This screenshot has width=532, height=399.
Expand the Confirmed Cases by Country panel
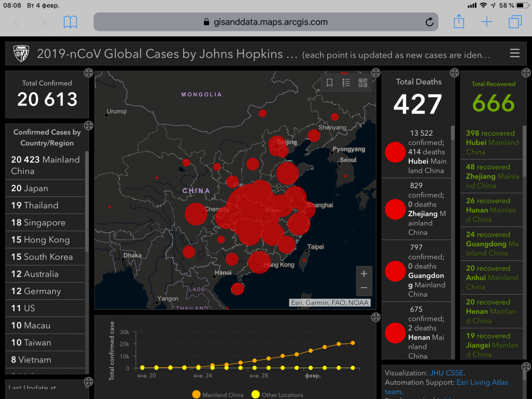(x=89, y=125)
